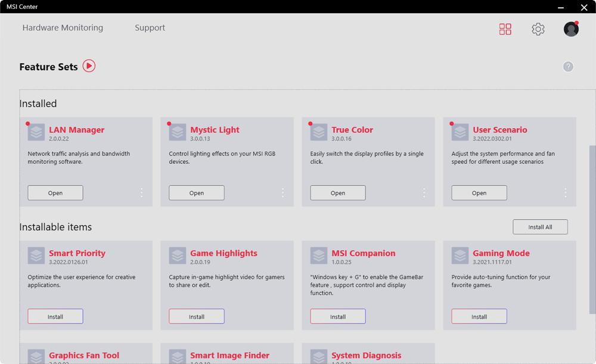The width and height of the screenshot is (596, 364).
Task: Select the Smart Image Finder title
Action: 229,355
